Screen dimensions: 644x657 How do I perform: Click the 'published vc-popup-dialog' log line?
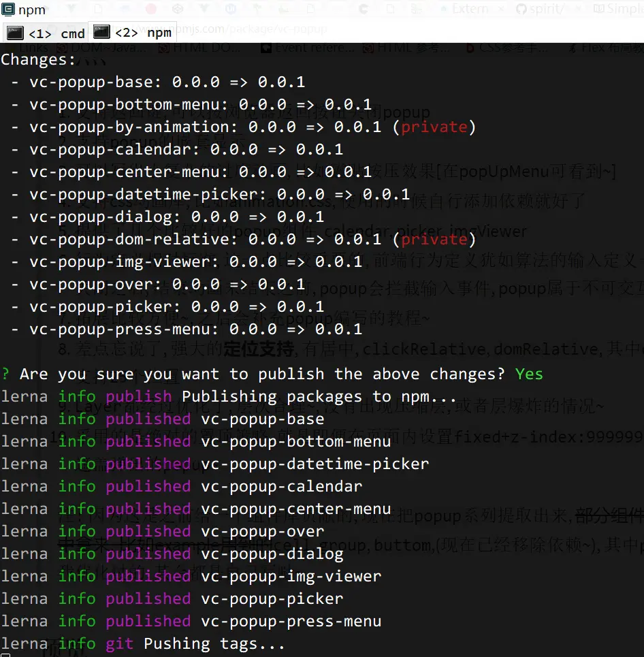point(172,554)
